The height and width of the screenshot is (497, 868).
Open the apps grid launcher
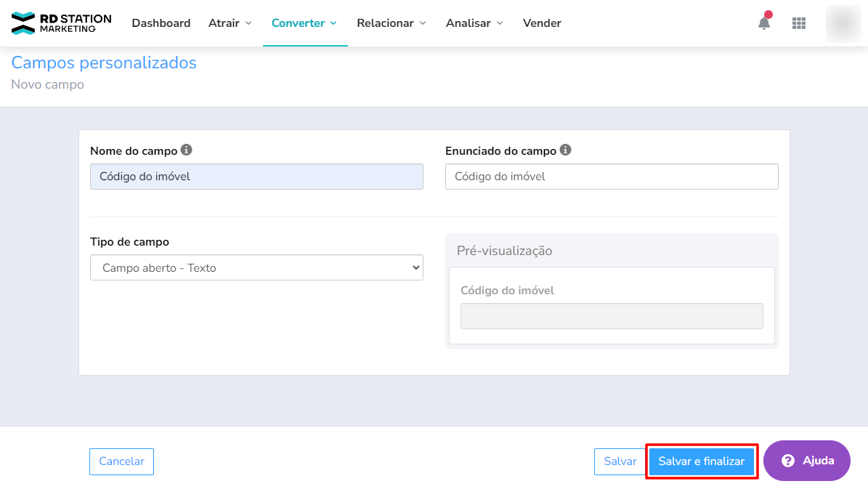click(x=799, y=23)
